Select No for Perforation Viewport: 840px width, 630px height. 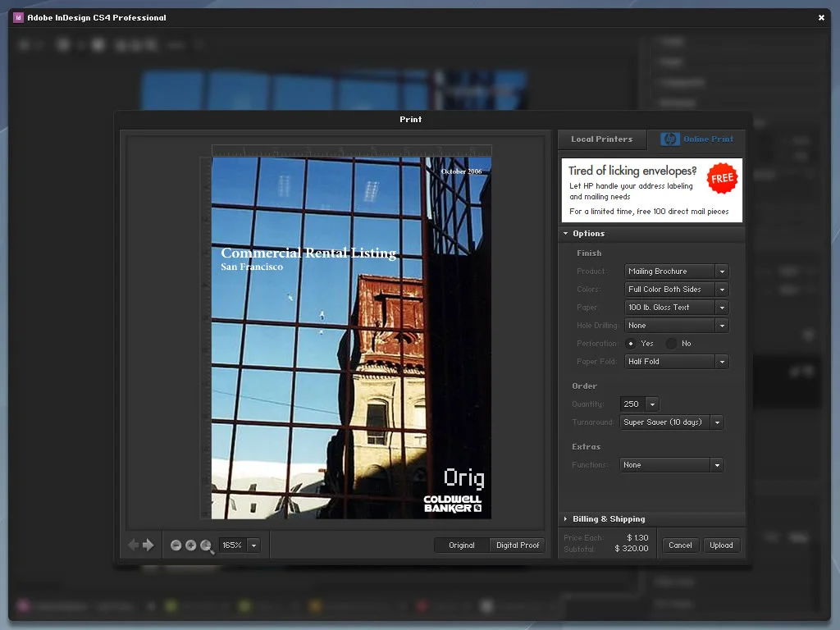[x=671, y=344]
